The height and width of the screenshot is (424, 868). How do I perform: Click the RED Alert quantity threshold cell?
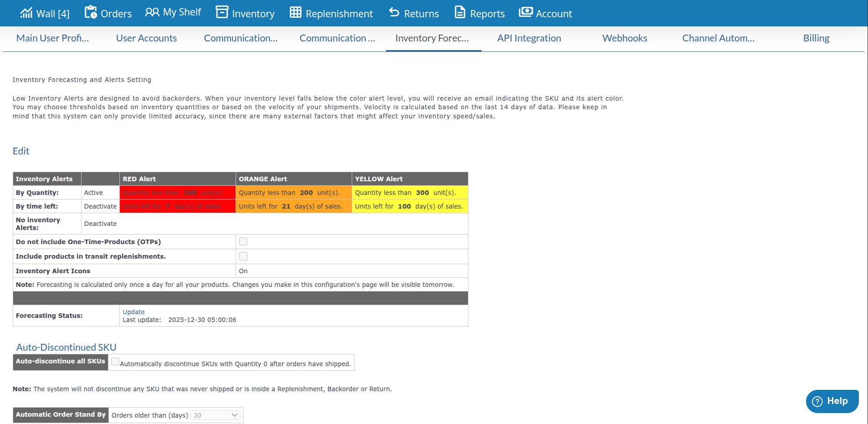click(177, 192)
